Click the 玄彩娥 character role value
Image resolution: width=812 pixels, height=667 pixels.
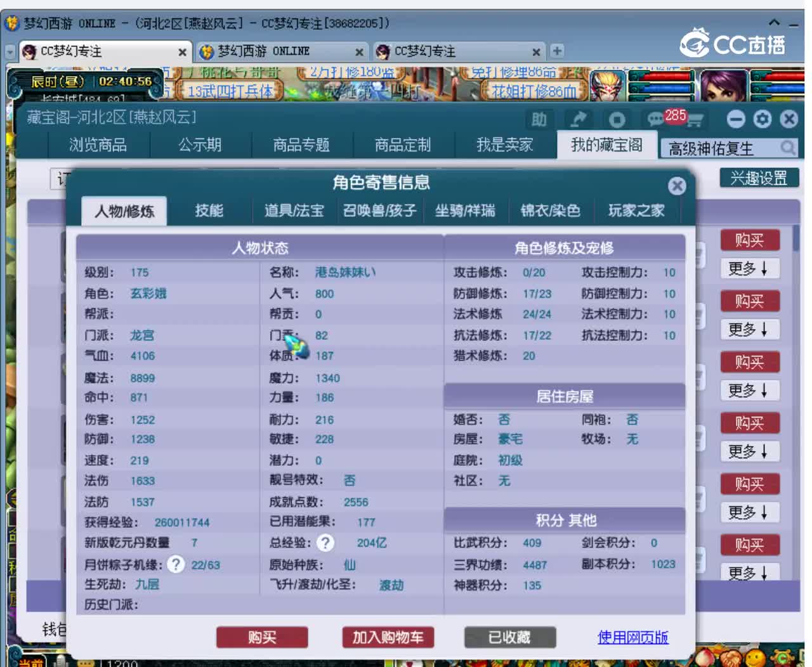click(148, 294)
